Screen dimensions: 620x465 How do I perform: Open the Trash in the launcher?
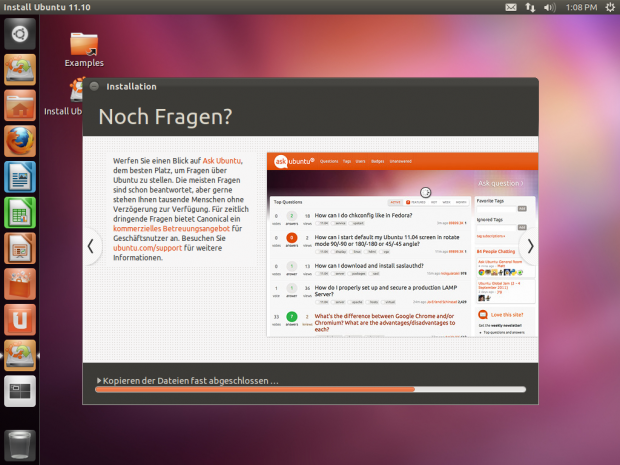click(20, 445)
